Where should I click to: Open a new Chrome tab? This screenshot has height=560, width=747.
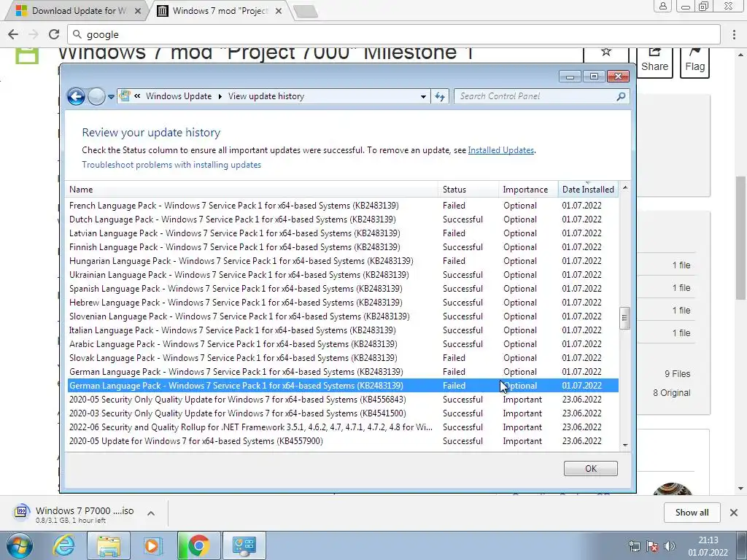point(305,12)
